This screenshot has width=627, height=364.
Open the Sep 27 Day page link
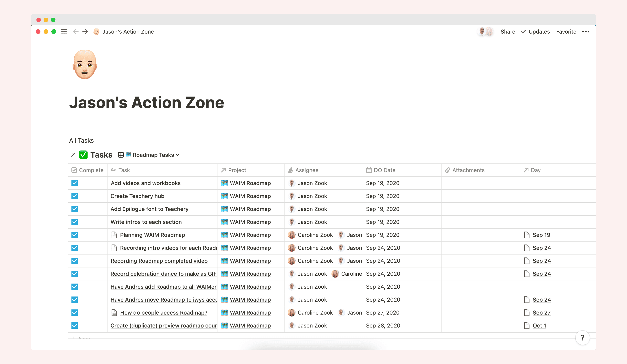(541, 313)
